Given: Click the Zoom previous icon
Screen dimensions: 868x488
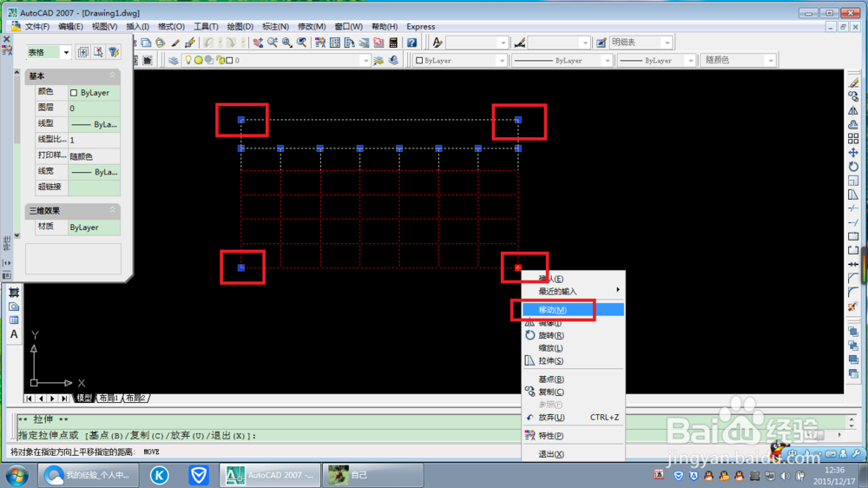Looking at the screenshot, I should coord(301,43).
